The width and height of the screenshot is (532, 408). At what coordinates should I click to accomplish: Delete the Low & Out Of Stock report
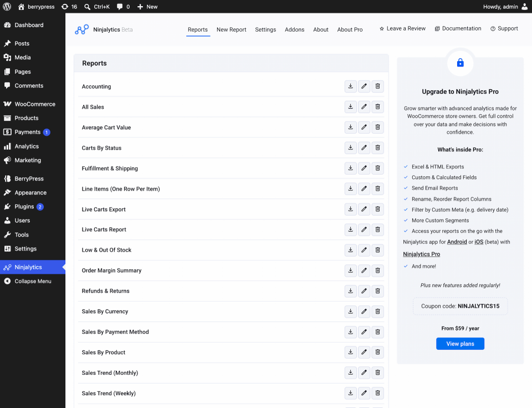pyautogui.click(x=377, y=250)
